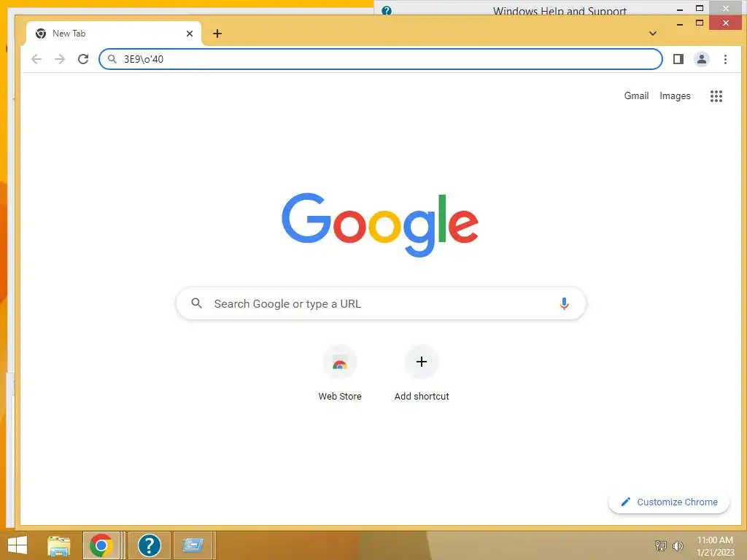Image resolution: width=747 pixels, height=560 pixels.
Task: Open the Gmail link
Action: pyautogui.click(x=636, y=96)
